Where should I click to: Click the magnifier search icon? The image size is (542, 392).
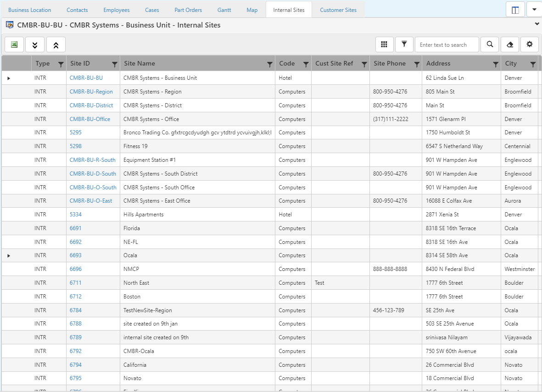490,44
